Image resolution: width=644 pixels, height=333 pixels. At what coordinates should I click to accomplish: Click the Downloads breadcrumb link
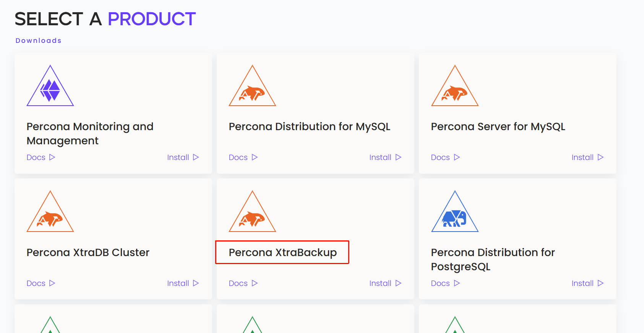[38, 41]
